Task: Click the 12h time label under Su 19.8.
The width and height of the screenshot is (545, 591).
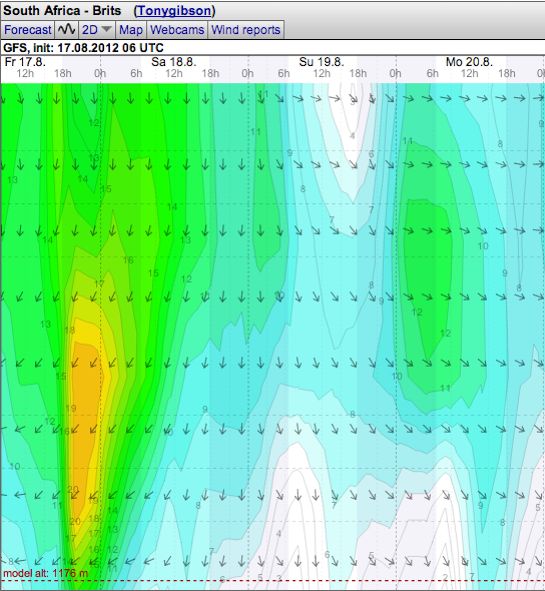Action: tap(321, 73)
